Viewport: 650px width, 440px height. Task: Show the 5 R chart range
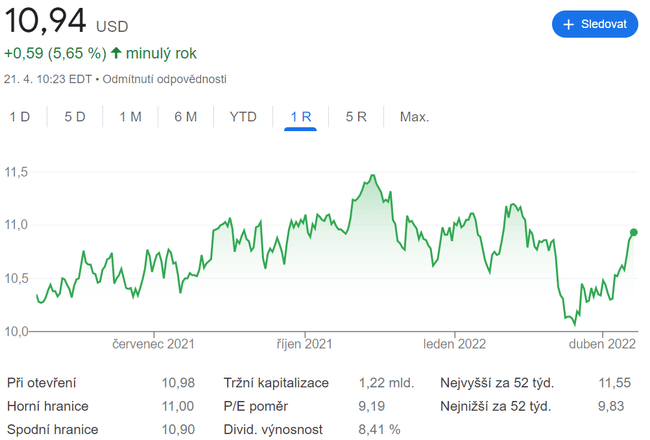tap(356, 117)
